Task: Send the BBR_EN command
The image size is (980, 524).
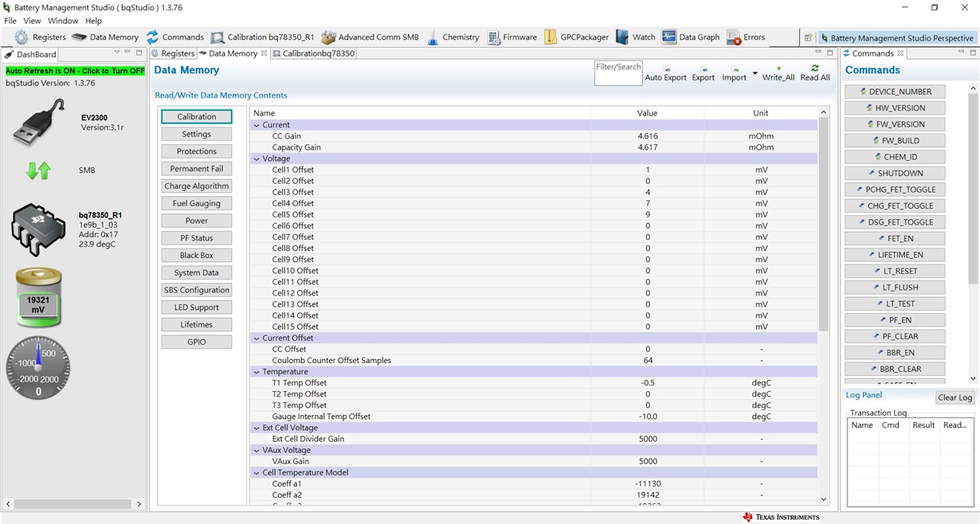Action: (895, 352)
